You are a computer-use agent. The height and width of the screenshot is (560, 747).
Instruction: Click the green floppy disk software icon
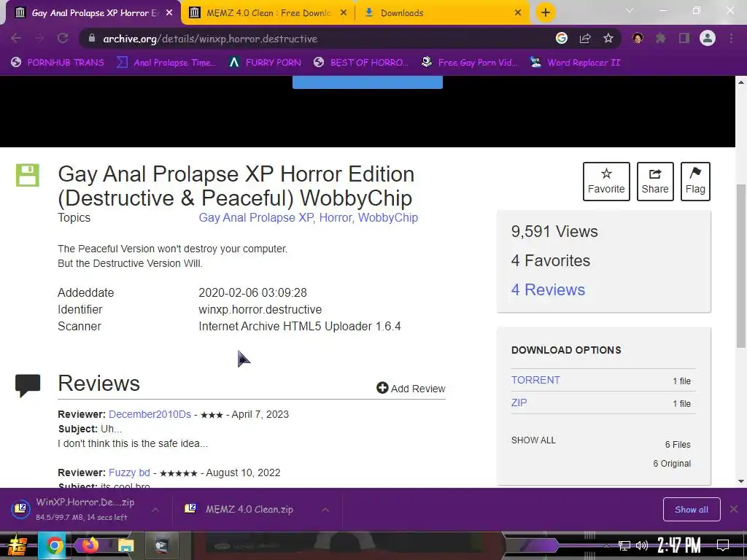point(28,175)
